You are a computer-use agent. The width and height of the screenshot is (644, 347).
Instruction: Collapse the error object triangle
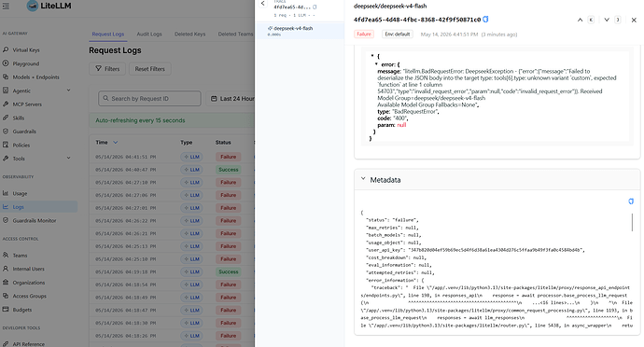(x=376, y=64)
